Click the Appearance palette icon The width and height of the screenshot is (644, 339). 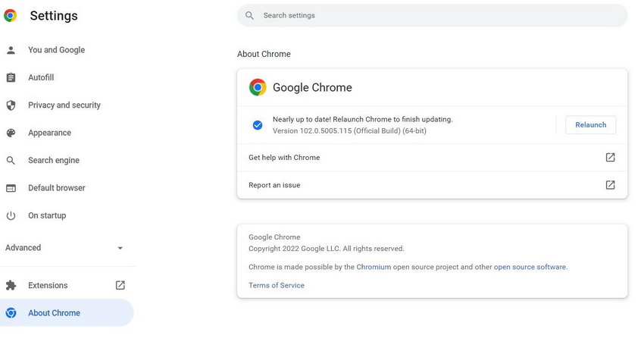coord(11,133)
